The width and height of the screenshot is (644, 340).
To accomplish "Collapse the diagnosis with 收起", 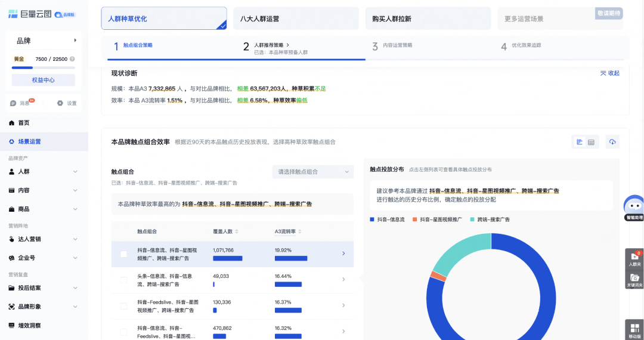I will [x=609, y=73].
